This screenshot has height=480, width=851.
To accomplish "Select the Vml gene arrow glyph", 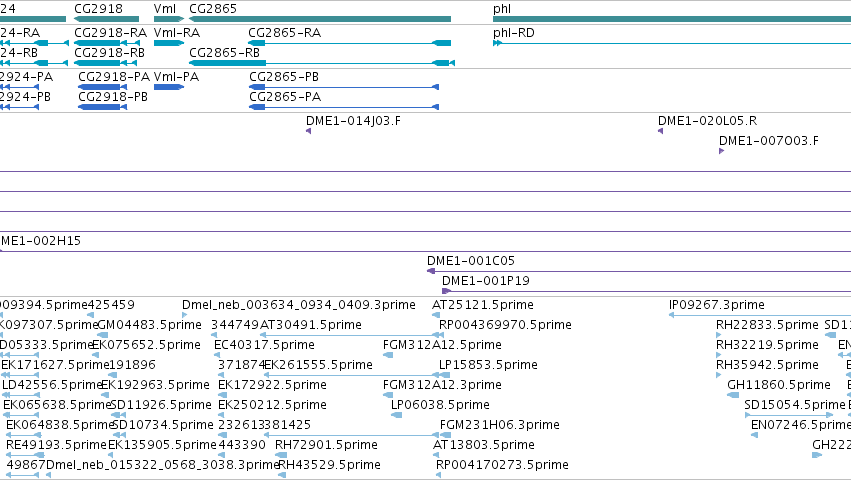I will pyautogui.click(x=169, y=19).
